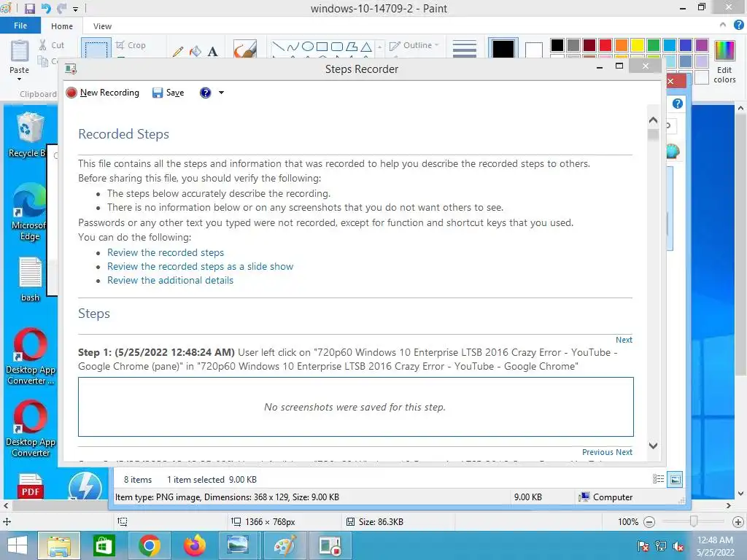
Task: Select the Brushes tool in Paint
Action: 245,49
